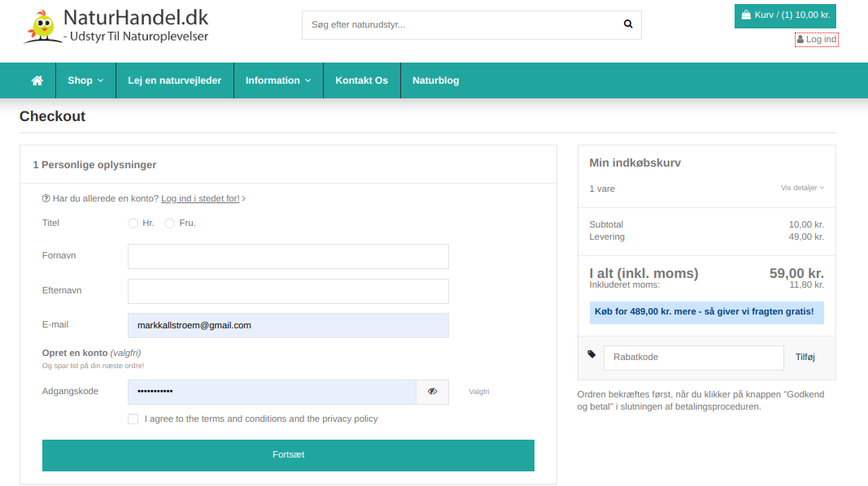The image size is (868, 486).
Task: Click the Fortsæt button
Action: pyautogui.click(x=289, y=455)
